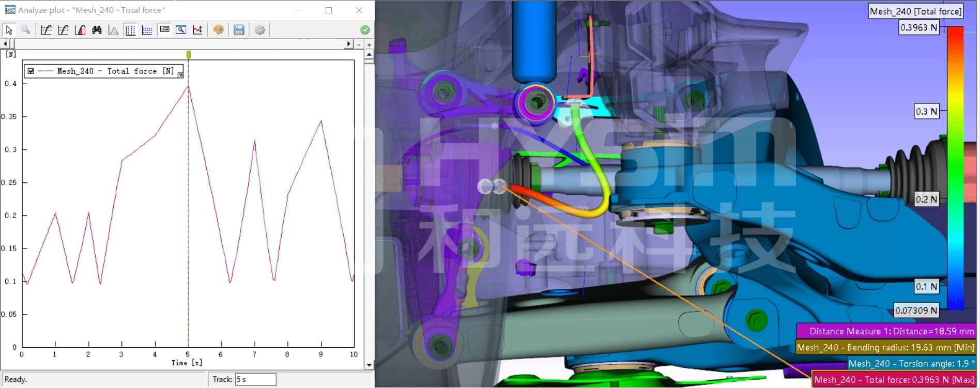Screen dimensions: 980x388
Task: Click the Mesh_240 [Total force] legend title
Action: (916, 11)
